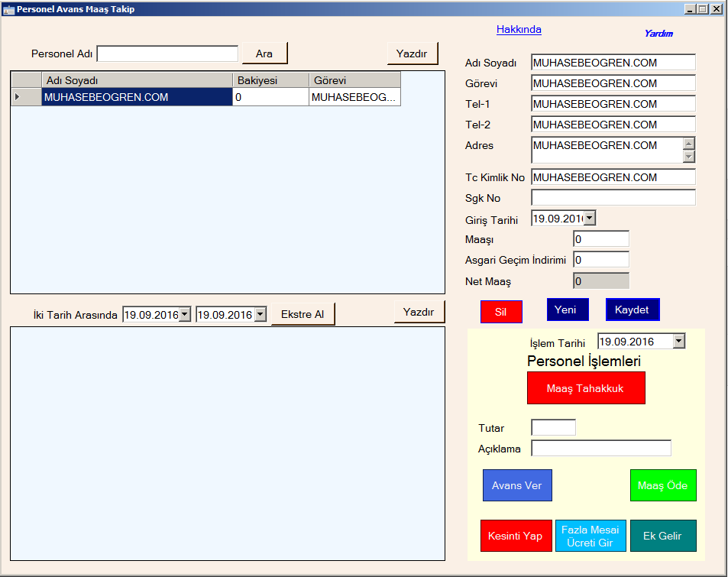Click into the Tel-1 input field
728x577 pixels.
613,104
